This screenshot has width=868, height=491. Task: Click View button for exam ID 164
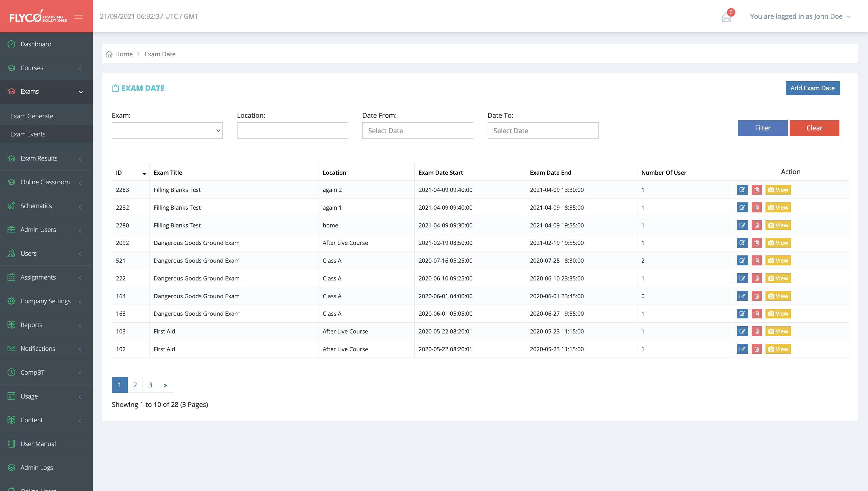pyautogui.click(x=778, y=296)
